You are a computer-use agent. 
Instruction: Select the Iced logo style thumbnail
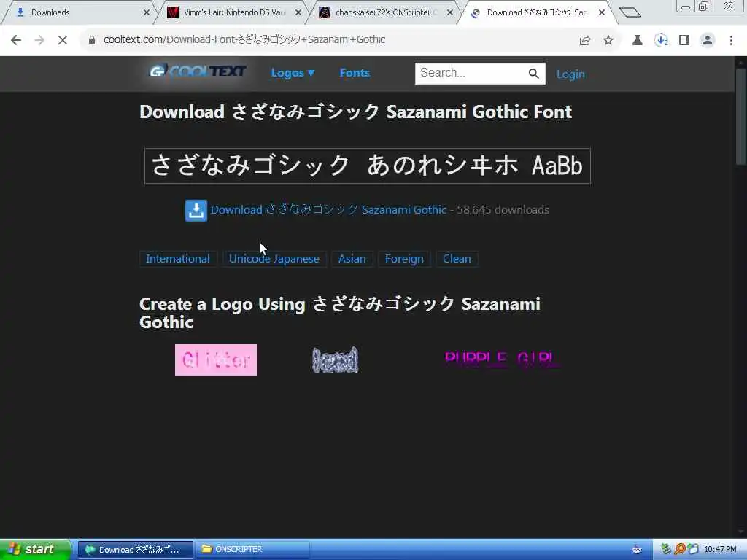click(335, 359)
